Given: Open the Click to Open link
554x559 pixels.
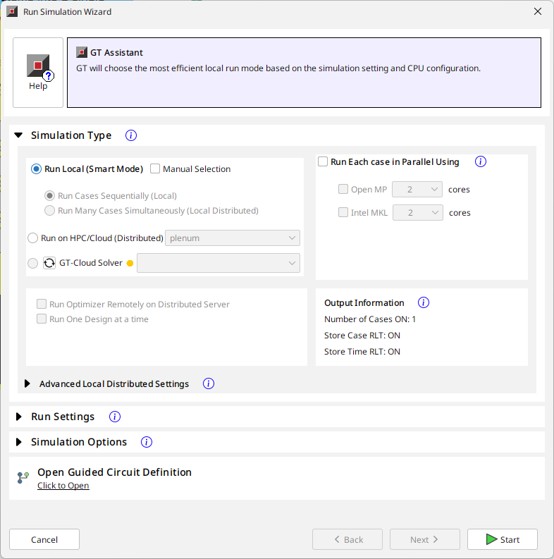Looking at the screenshot, I should point(63,486).
